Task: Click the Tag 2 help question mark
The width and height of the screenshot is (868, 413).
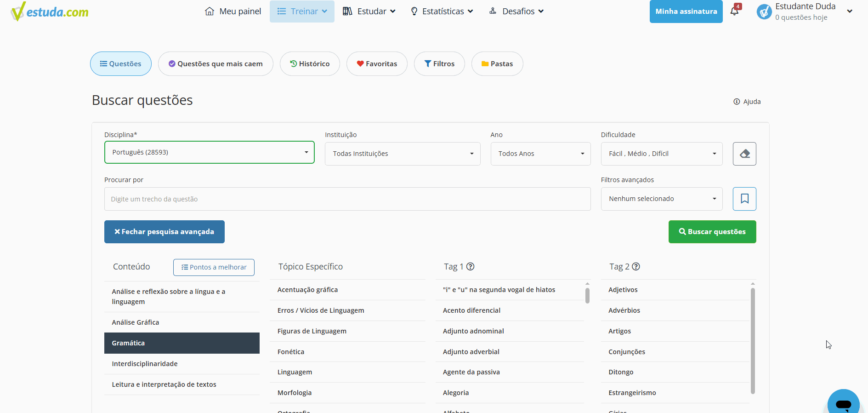Action: pyautogui.click(x=636, y=267)
